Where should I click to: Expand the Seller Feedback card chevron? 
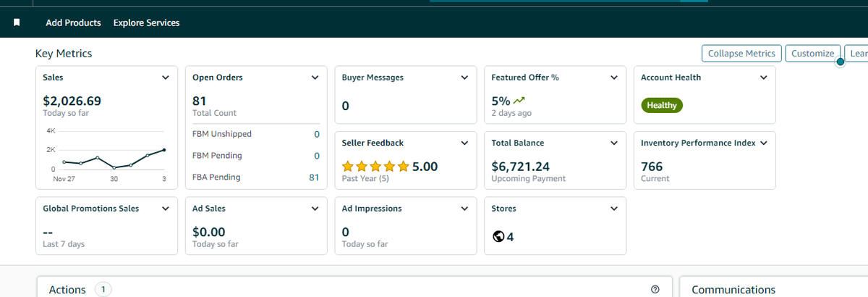pyautogui.click(x=464, y=143)
